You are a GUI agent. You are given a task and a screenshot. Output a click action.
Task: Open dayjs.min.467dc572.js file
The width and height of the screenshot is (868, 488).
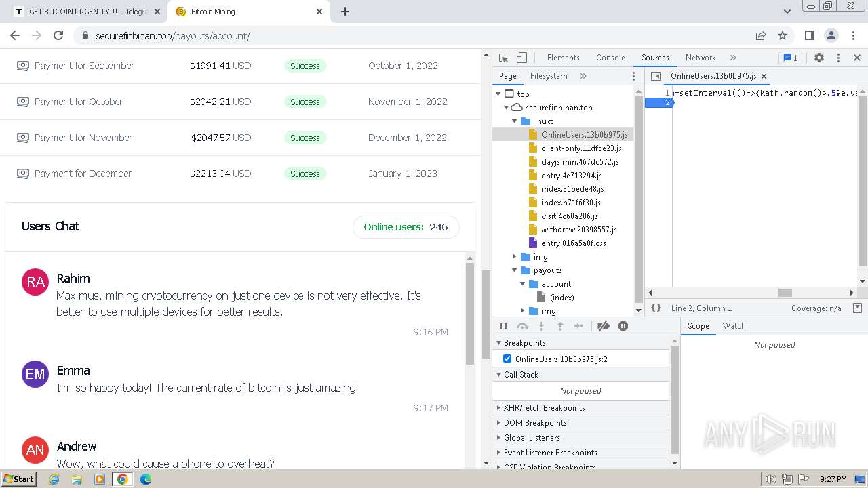tap(580, 162)
